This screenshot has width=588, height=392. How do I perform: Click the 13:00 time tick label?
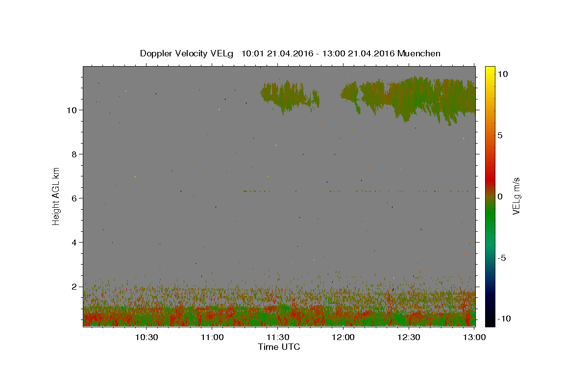pos(475,337)
